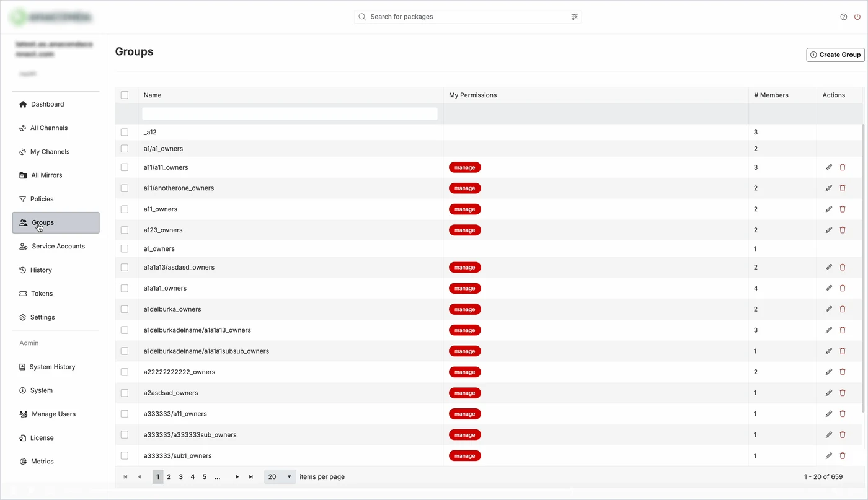
Task: Open search filter options icon
Action: [574, 17]
